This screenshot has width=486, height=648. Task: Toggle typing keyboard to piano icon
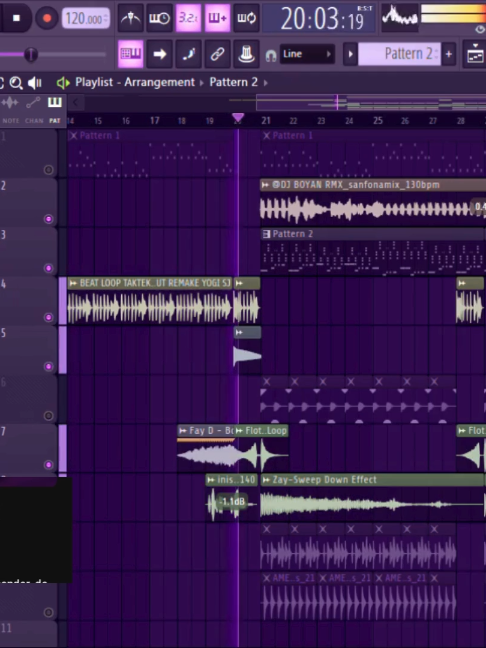pos(131,54)
